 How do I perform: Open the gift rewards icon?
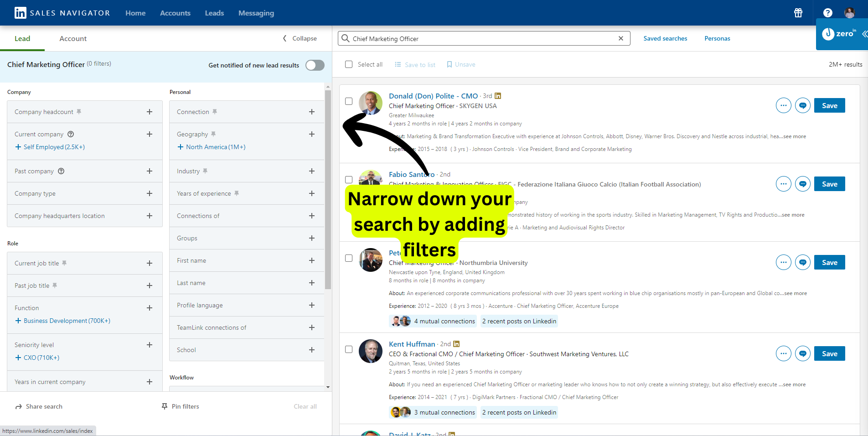pos(798,13)
